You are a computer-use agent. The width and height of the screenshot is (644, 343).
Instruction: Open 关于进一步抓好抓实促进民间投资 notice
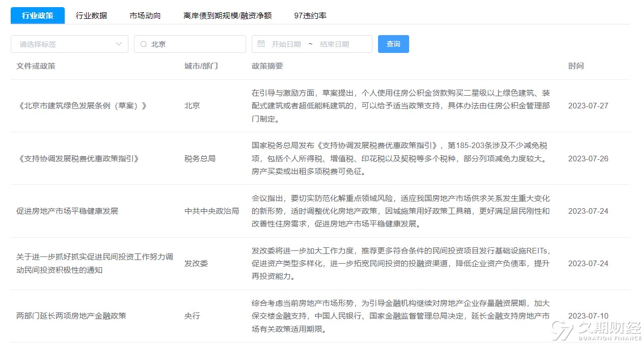(x=95, y=264)
